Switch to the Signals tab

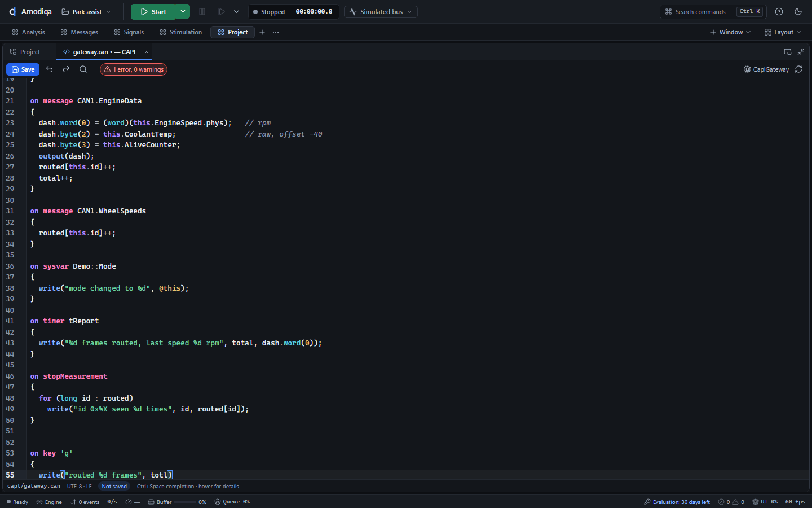[x=129, y=32]
